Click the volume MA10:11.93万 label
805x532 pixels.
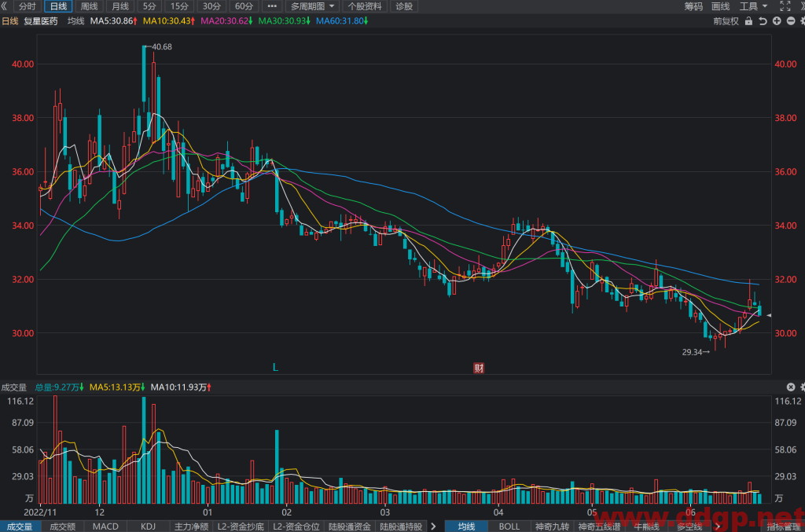181,387
